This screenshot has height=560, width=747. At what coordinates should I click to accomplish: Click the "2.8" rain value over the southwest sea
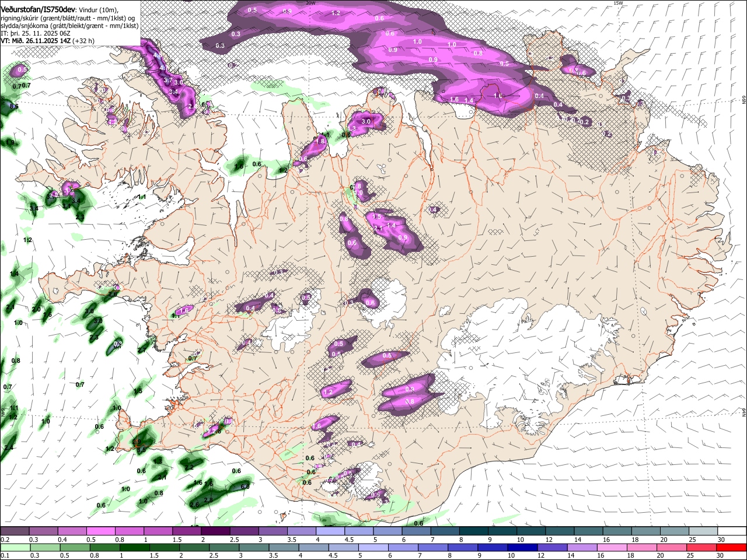208,500
